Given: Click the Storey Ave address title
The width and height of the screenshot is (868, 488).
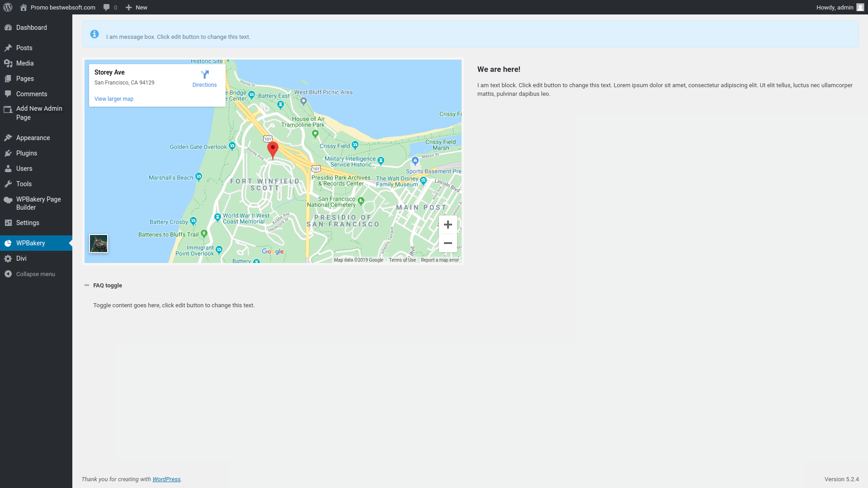Looking at the screenshot, I should coord(109,72).
